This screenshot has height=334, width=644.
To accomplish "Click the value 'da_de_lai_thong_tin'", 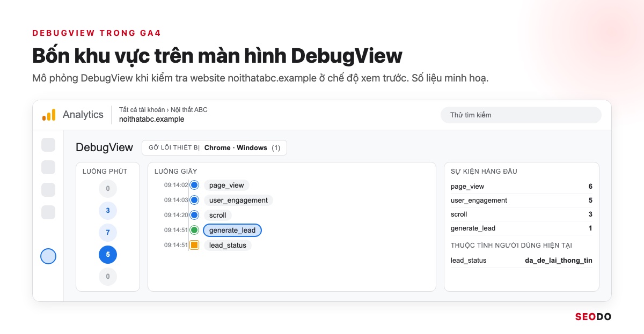I will pyautogui.click(x=559, y=261).
